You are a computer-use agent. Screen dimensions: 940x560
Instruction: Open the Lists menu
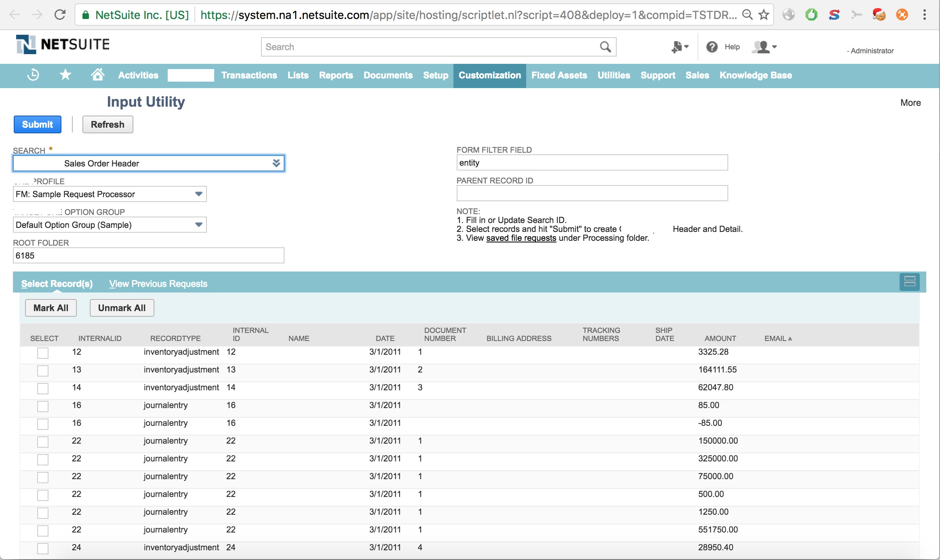pos(298,76)
